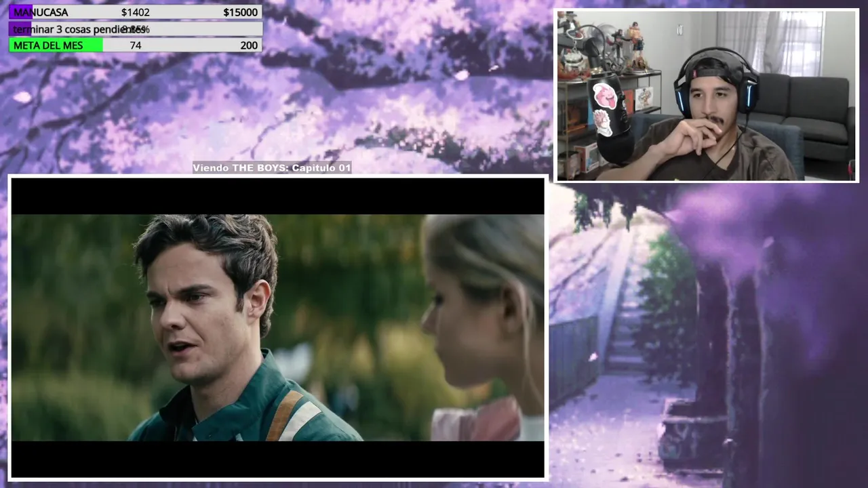Click the 'Viendo THE BOYS: Capitulo 01' caption

click(x=272, y=167)
